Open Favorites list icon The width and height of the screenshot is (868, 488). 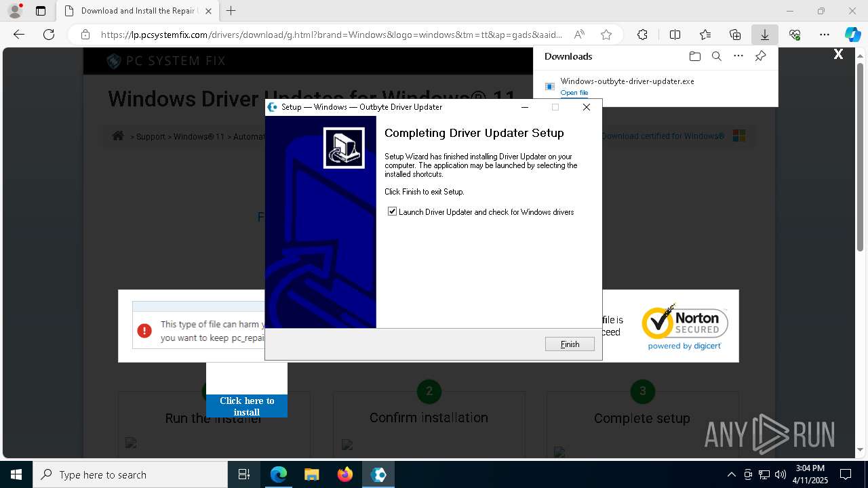pyautogui.click(x=705, y=35)
